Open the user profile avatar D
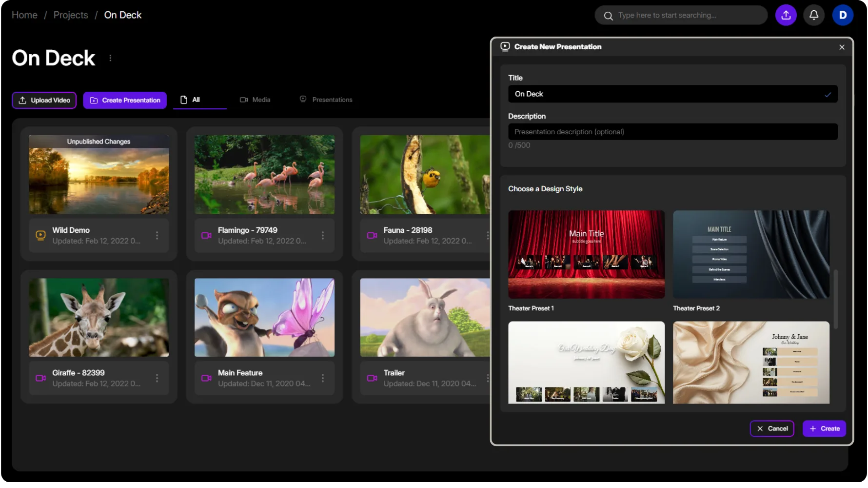Image resolution: width=868 pixels, height=488 pixels. tap(843, 15)
